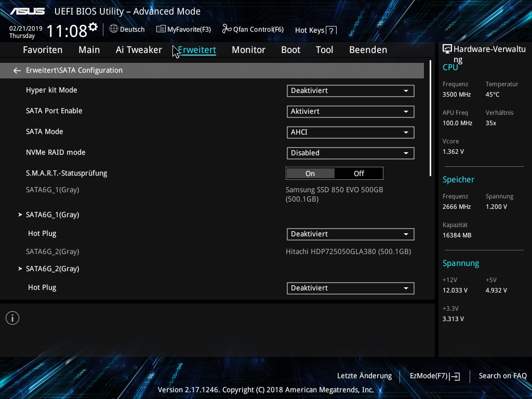This screenshot has height=399, width=532.
Task: Set S.M.A.R.T.-Statusprüfung to On
Action: click(310, 174)
